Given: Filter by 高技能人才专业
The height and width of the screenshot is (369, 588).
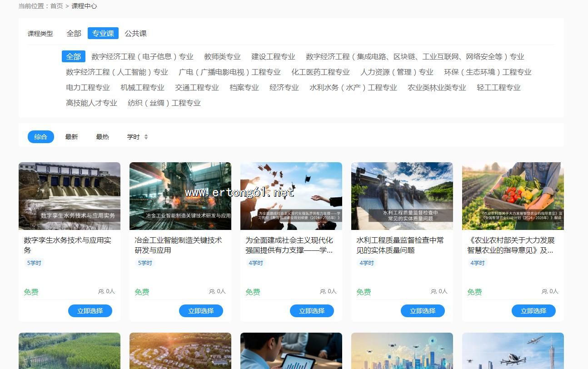Looking at the screenshot, I should pos(91,103).
